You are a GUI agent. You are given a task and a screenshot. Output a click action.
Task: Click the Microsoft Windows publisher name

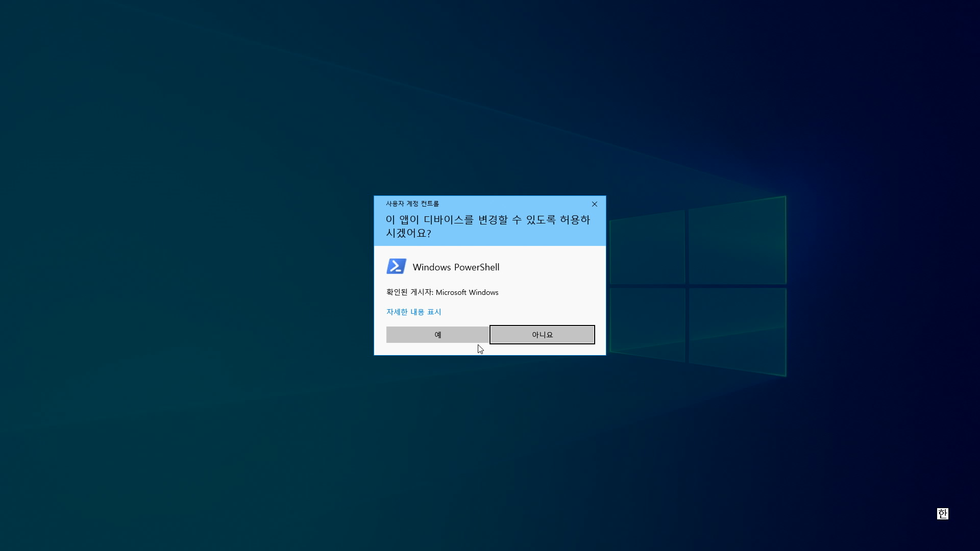pyautogui.click(x=467, y=292)
